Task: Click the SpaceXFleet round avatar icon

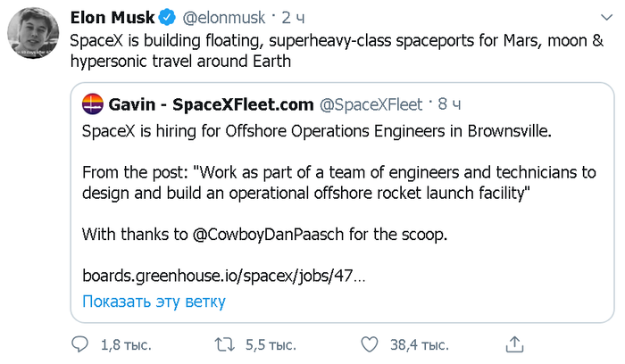Action: click(x=92, y=105)
